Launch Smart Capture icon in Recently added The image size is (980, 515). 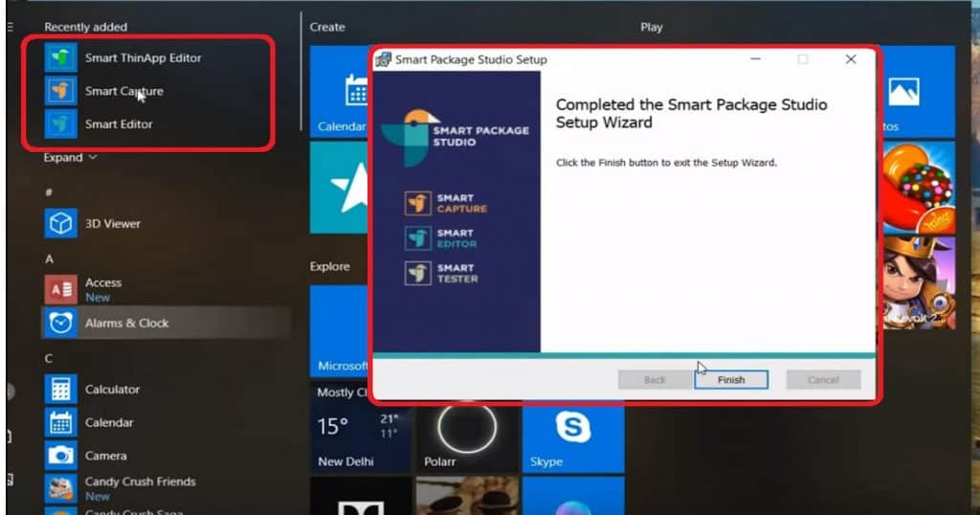(x=60, y=91)
